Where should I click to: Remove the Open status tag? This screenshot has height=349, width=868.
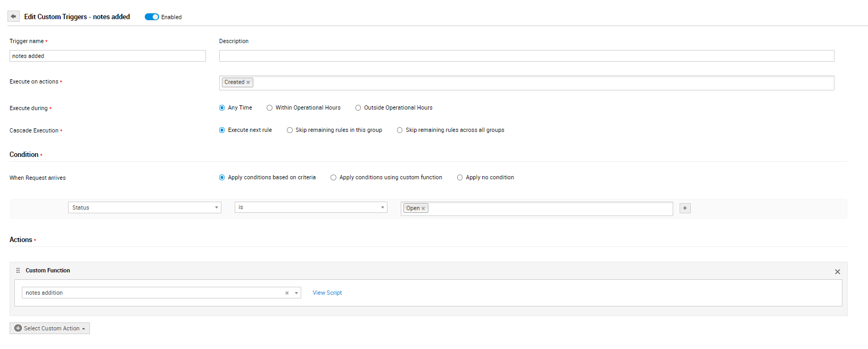point(423,209)
